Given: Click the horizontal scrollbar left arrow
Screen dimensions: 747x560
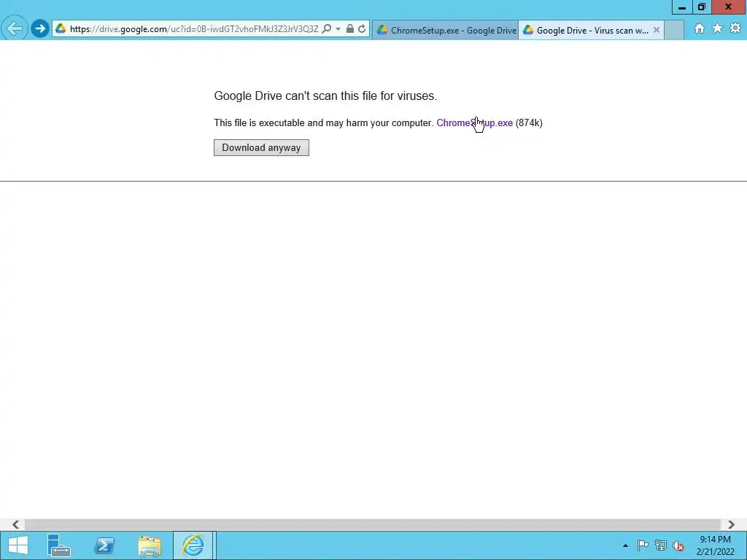Looking at the screenshot, I should tap(15, 524).
